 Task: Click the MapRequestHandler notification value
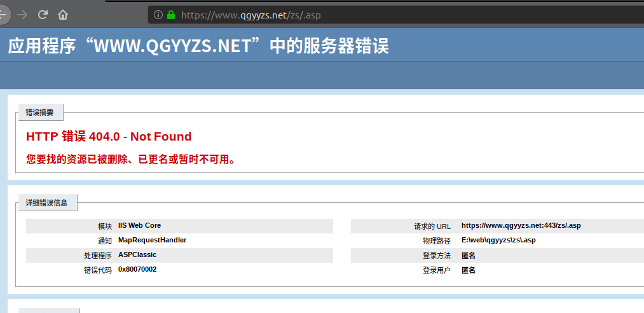153,240
